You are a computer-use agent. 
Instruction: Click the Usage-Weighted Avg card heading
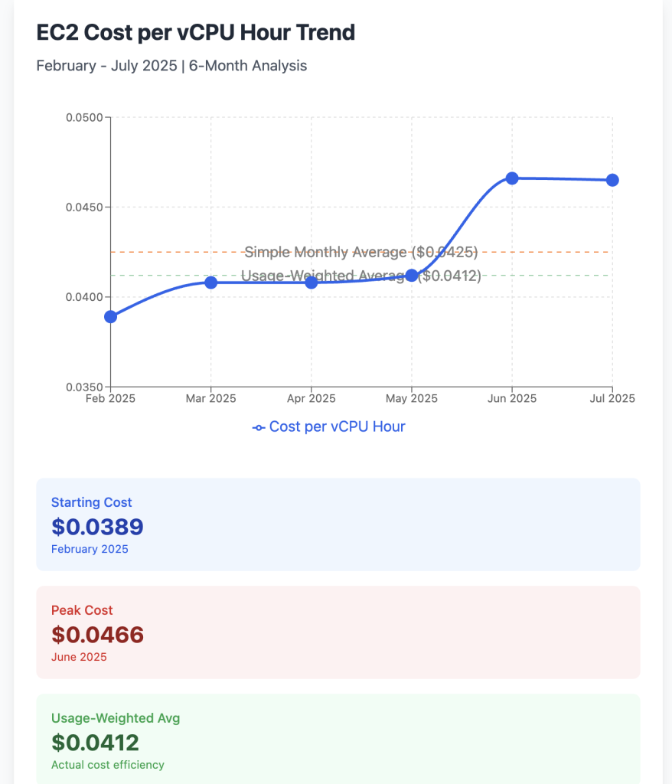click(116, 718)
